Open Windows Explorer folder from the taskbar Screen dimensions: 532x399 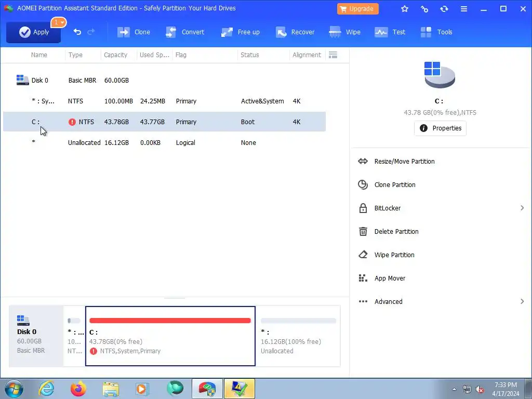tap(111, 389)
